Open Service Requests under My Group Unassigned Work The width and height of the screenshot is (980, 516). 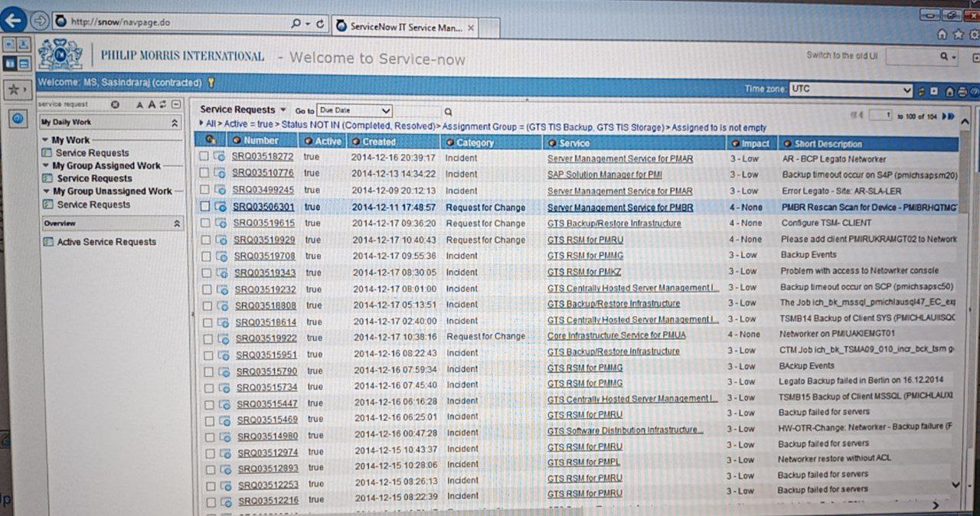point(93,205)
